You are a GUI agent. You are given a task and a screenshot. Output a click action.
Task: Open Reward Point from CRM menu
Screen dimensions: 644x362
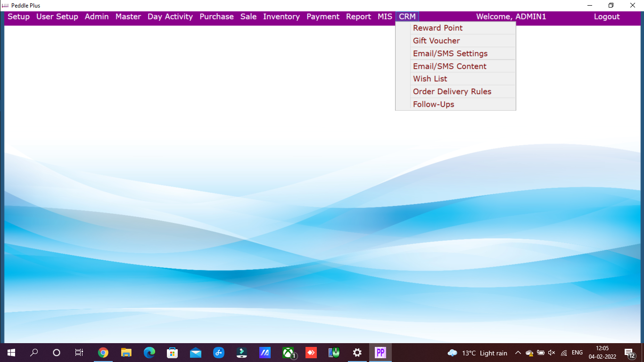pyautogui.click(x=438, y=28)
